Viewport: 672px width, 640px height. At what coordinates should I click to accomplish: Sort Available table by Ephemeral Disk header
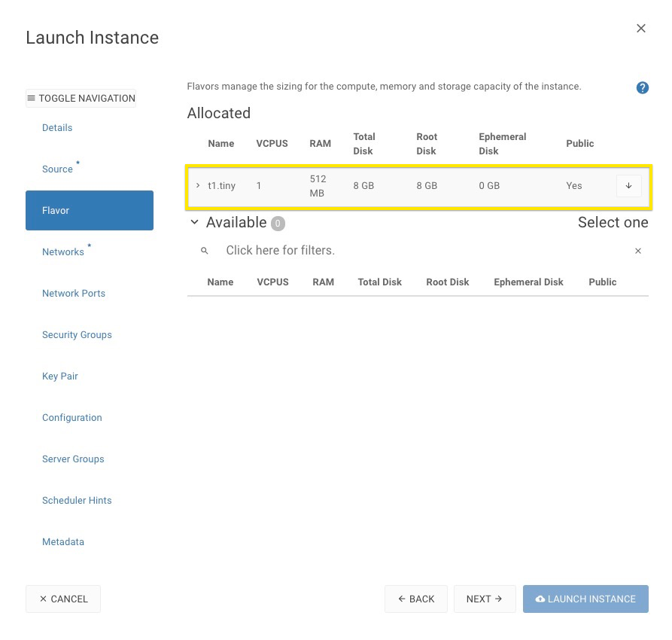click(528, 282)
